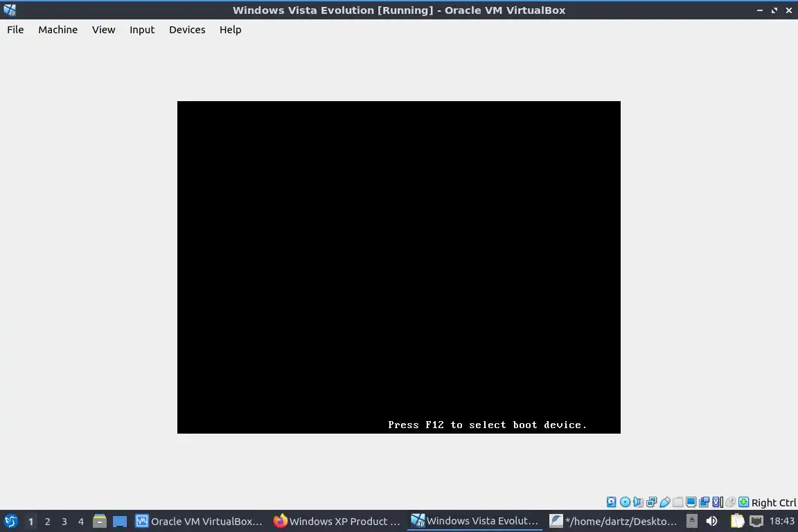Switch to Oracle VM VirtualBox Manager window
Viewport: 798px width, 532px height.
(199, 522)
